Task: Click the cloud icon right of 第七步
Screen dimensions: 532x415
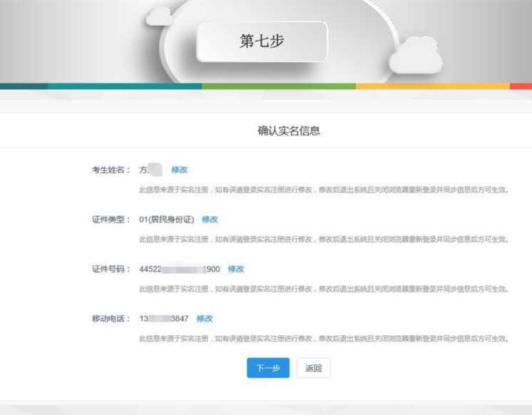Action: (416, 56)
